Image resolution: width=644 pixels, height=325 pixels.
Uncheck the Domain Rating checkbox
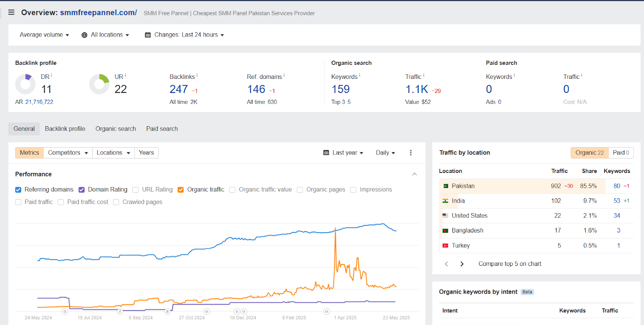click(x=82, y=190)
